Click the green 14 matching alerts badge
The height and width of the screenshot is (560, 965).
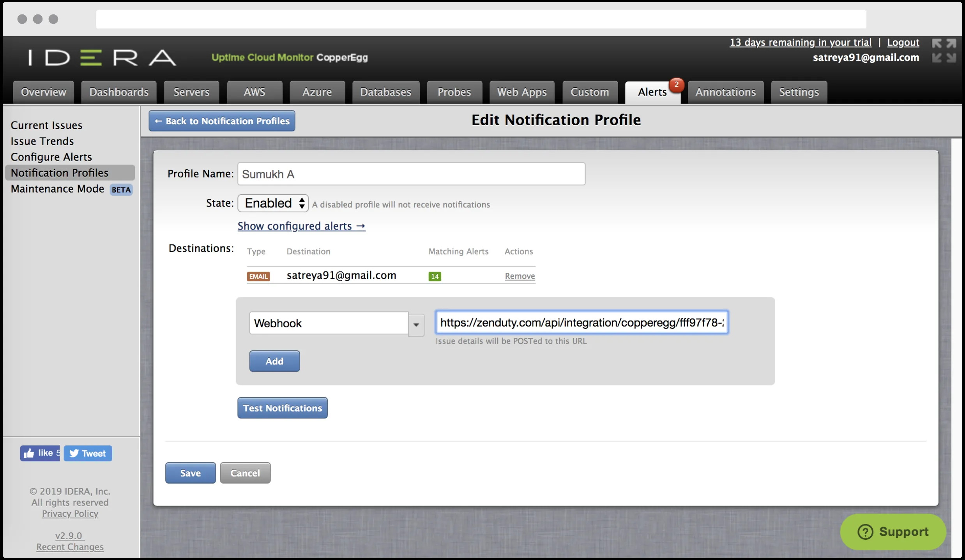click(x=435, y=276)
